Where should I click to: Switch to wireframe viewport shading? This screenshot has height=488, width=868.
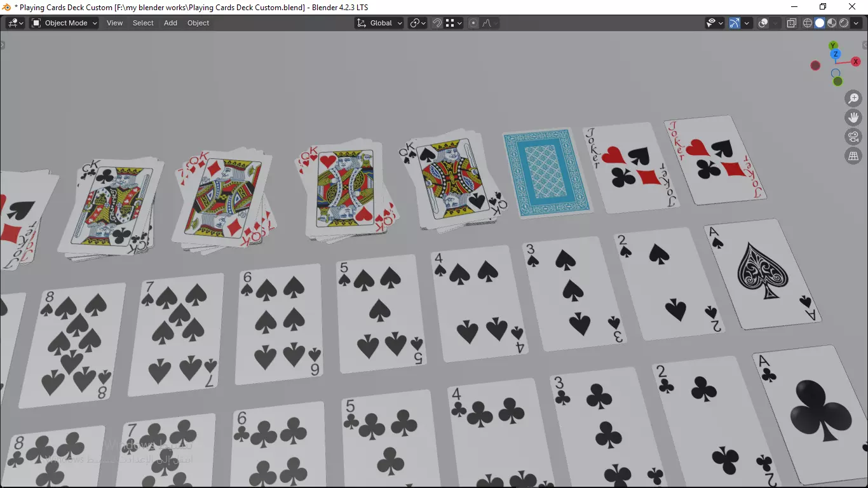pyautogui.click(x=808, y=23)
